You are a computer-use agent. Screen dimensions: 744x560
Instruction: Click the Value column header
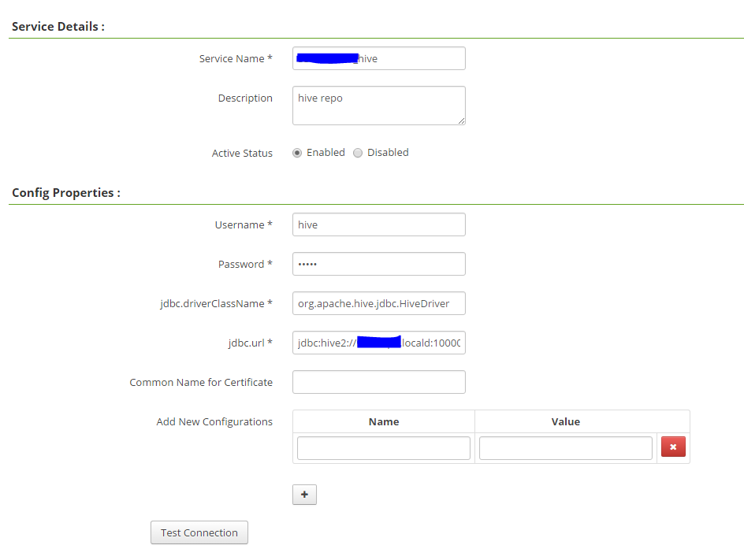coord(565,421)
